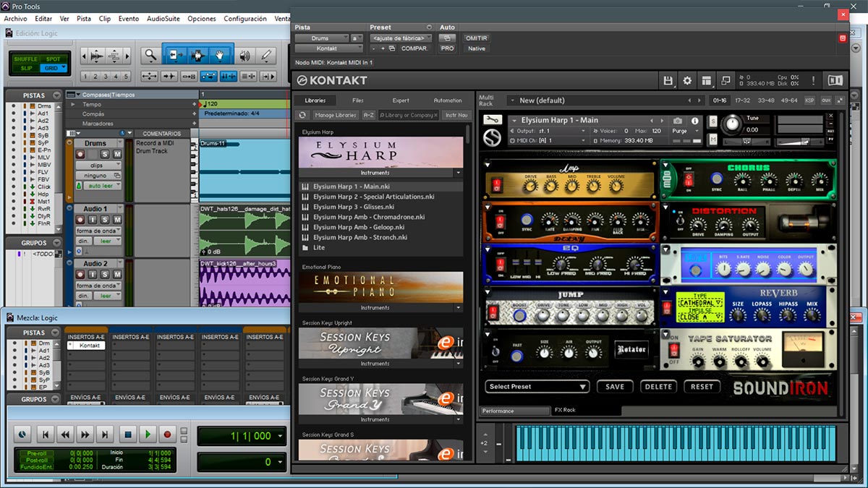Choose the Selector waveform tool
This screenshot has height=488, width=868.
pyautogui.click(x=197, y=55)
